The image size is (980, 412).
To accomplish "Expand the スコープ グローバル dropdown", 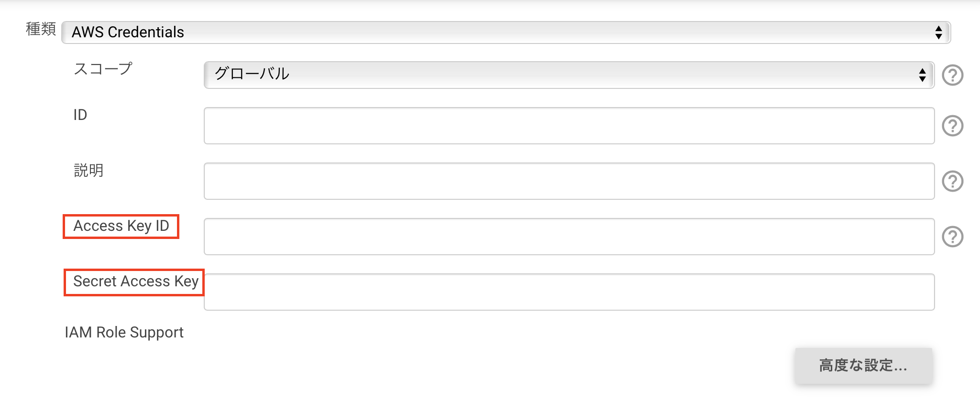I will click(569, 75).
